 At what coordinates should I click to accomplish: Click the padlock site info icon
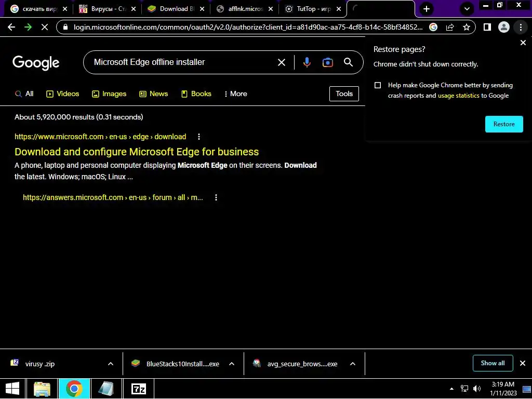65,27
